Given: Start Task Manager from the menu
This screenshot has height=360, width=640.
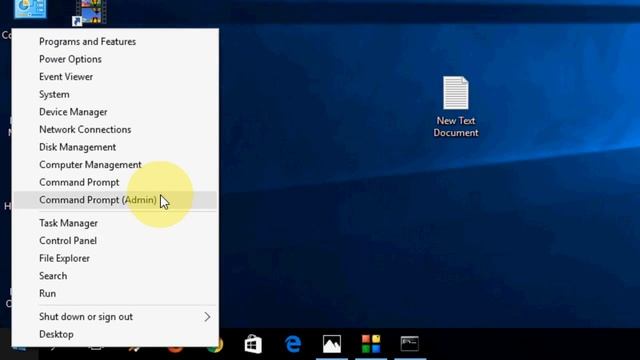Looking at the screenshot, I should click(115, 223).
